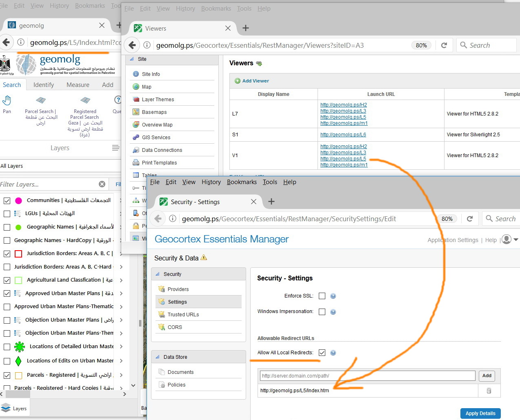Screen dimensions: 520x420
Task: Open Registered Parcel Search Gaza tool
Action: (85, 100)
